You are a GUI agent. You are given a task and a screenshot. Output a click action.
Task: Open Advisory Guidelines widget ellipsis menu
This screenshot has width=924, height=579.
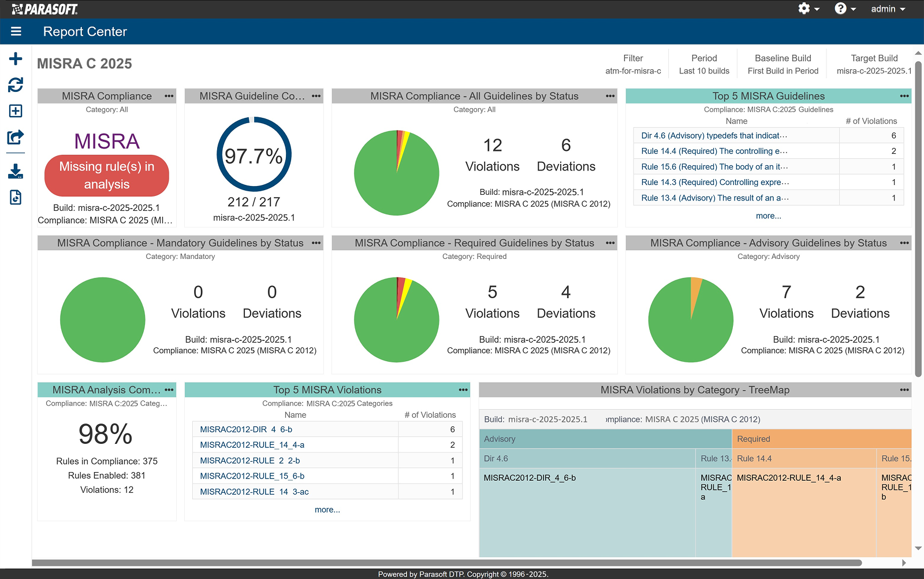904,243
